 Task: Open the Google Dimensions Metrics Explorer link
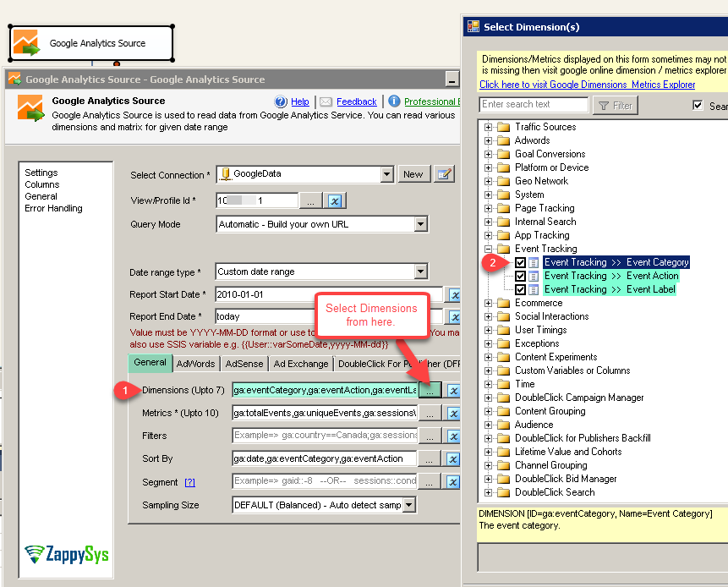[x=588, y=85]
